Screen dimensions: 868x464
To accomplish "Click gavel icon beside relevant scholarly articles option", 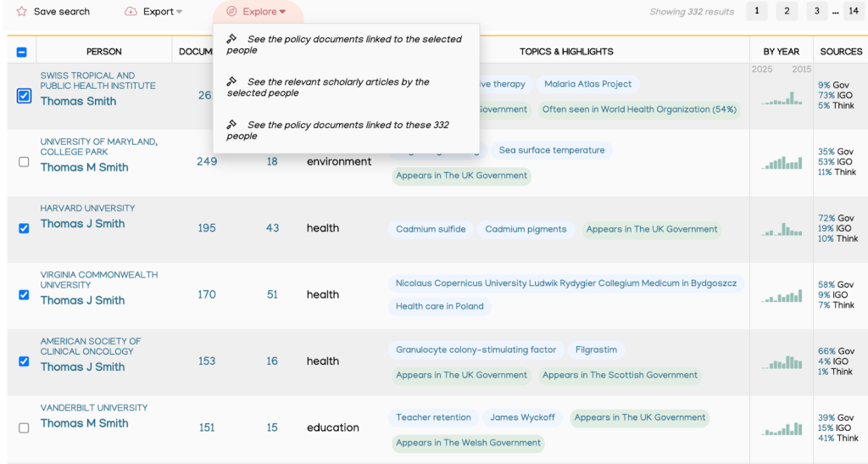I will (231, 82).
